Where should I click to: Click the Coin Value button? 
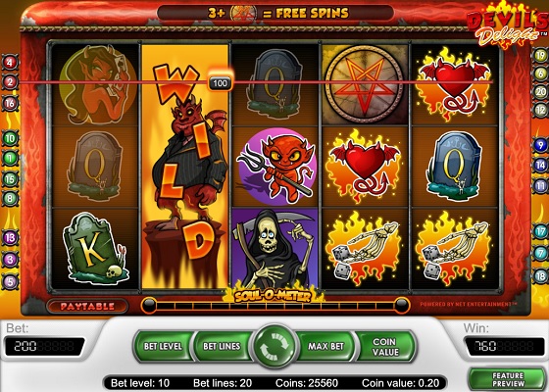click(385, 346)
